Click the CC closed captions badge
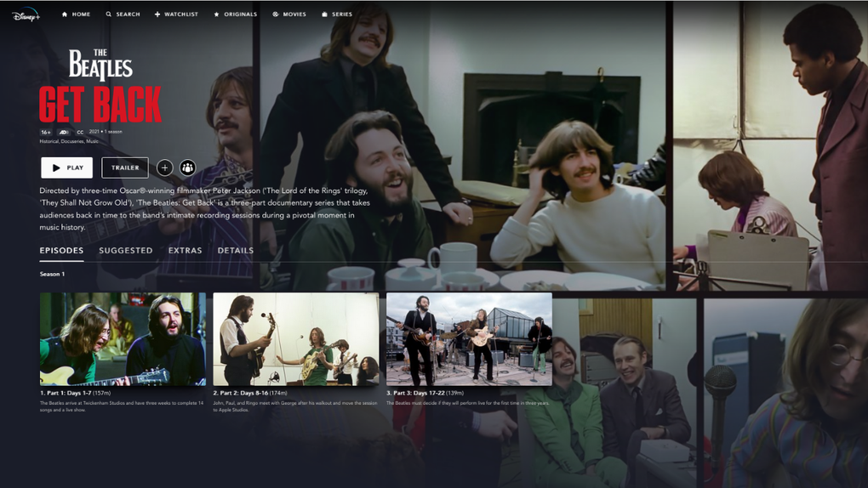Viewport: 868px width, 488px height. click(x=80, y=133)
